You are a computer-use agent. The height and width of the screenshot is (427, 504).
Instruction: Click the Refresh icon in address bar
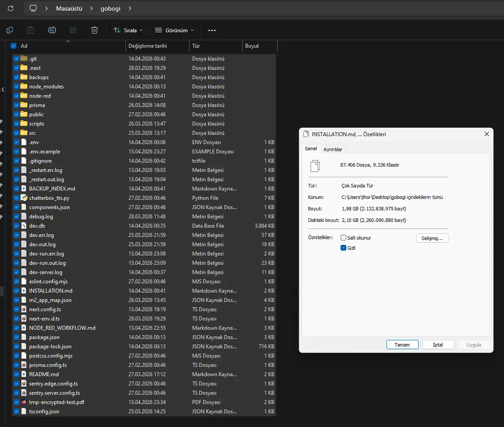[x=11, y=8]
